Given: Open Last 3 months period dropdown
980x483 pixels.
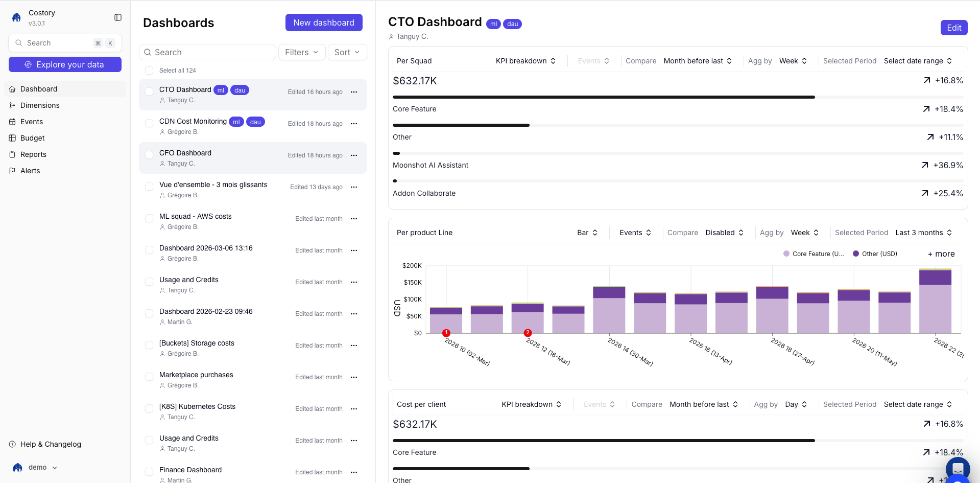Looking at the screenshot, I should coord(924,233).
